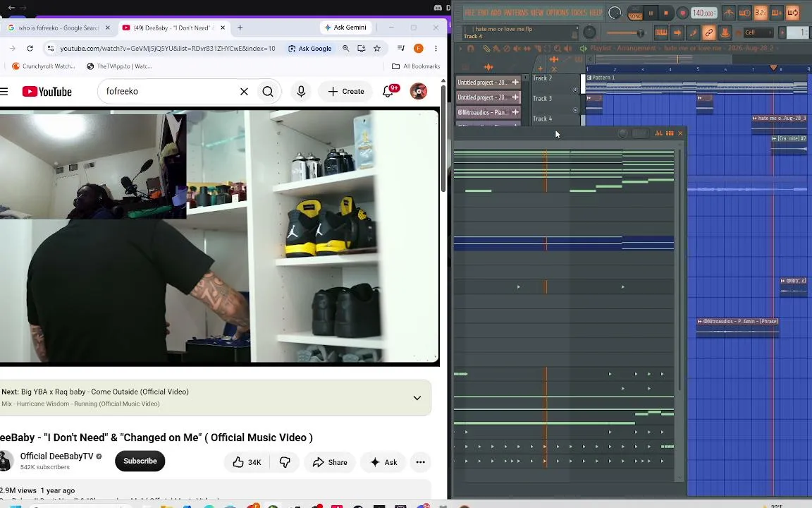Open FL Studio FILE menu

[469, 13]
